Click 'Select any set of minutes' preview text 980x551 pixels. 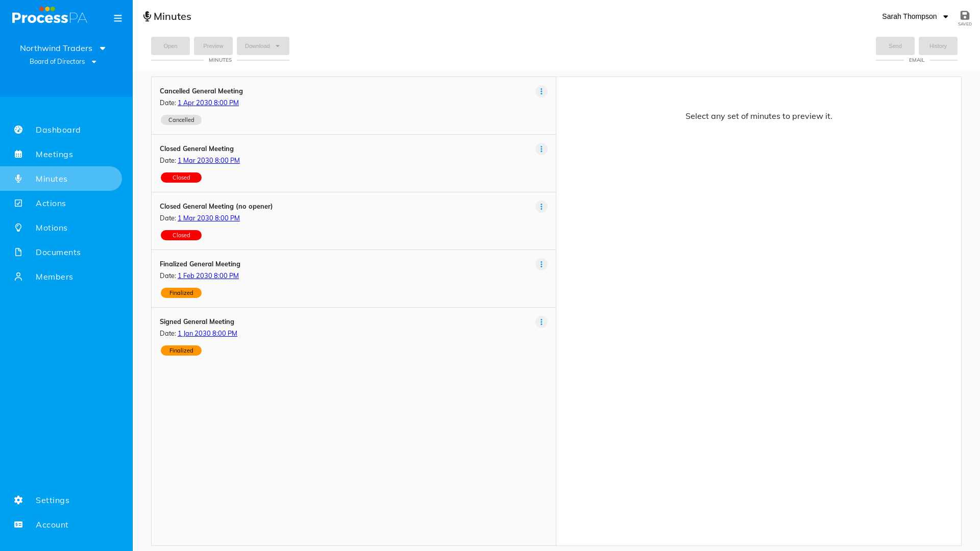coord(758,116)
